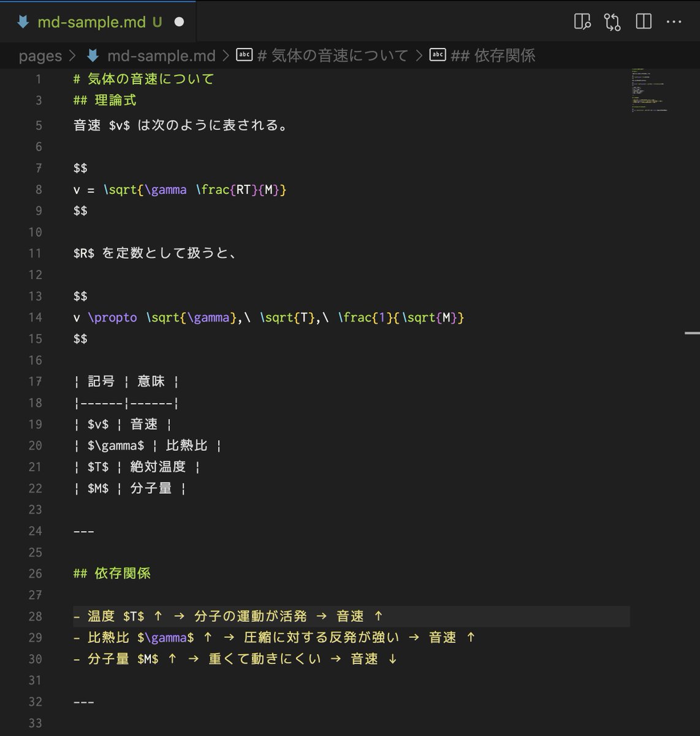Click the '$$' delimiter on line 9
This screenshot has height=736, width=700.
[80, 211]
